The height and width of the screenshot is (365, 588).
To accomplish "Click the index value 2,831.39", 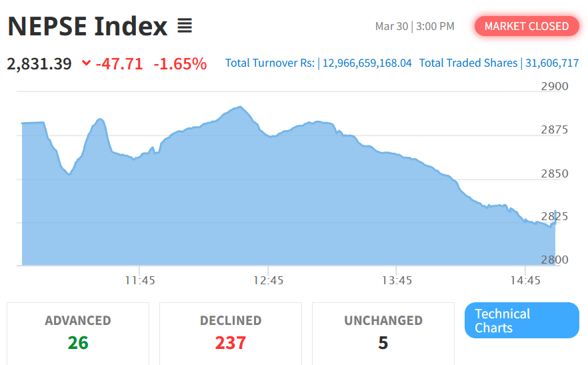I will (x=39, y=64).
